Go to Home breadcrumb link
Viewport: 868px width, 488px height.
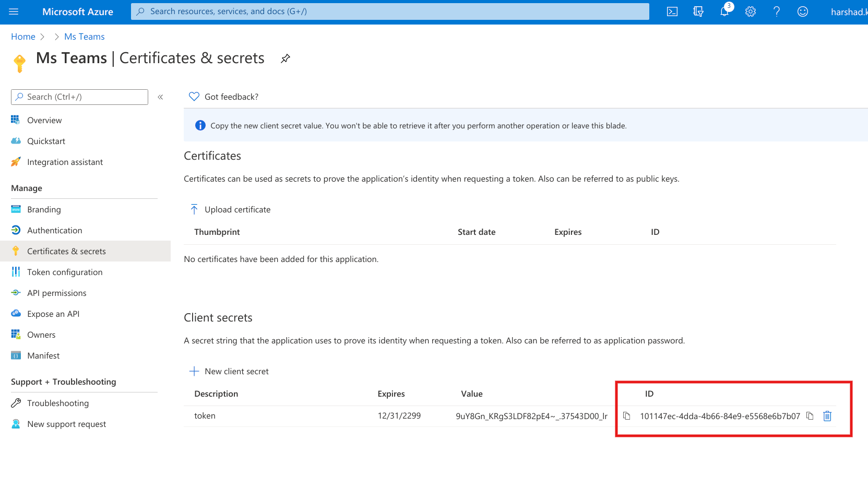point(23,37)
